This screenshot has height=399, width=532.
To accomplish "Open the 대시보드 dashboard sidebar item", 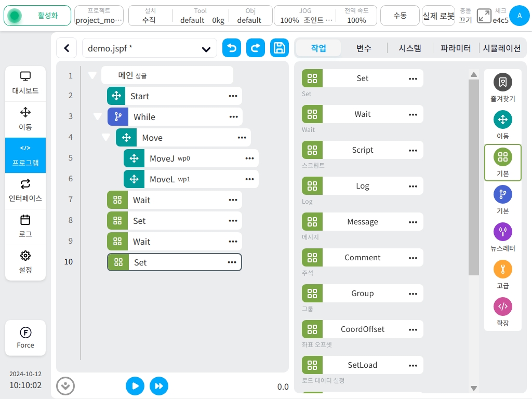I will coord(25,83).
